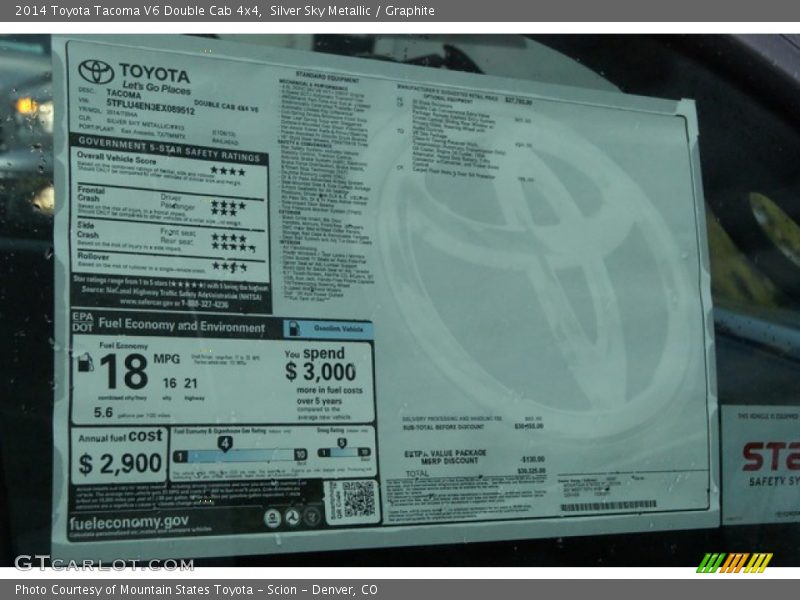Click the "Rollover" label
Screen dimensions: 800x600
[x=93, y=256]
